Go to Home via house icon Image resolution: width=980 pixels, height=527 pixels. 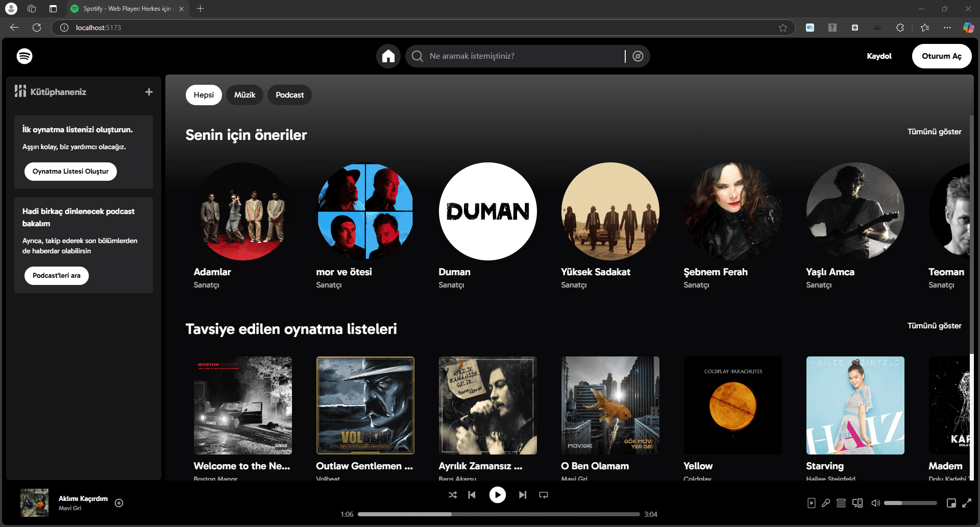388,56
